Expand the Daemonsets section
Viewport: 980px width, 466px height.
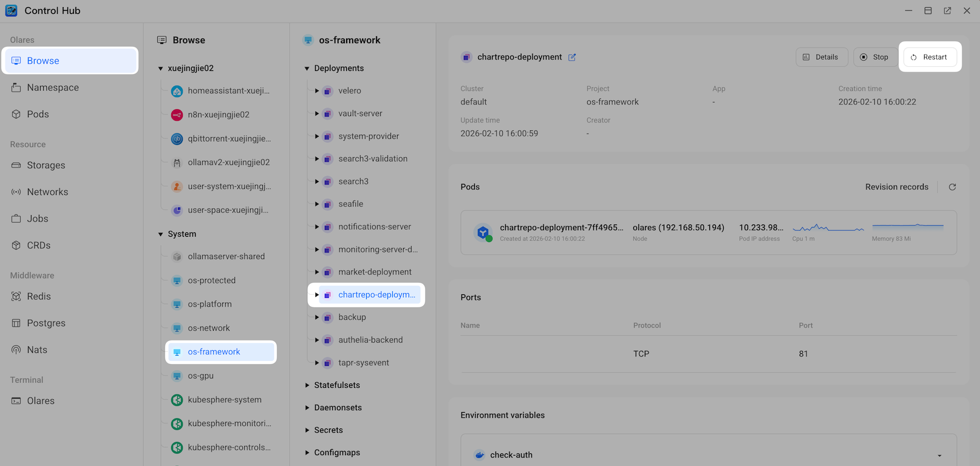point(307,408)
